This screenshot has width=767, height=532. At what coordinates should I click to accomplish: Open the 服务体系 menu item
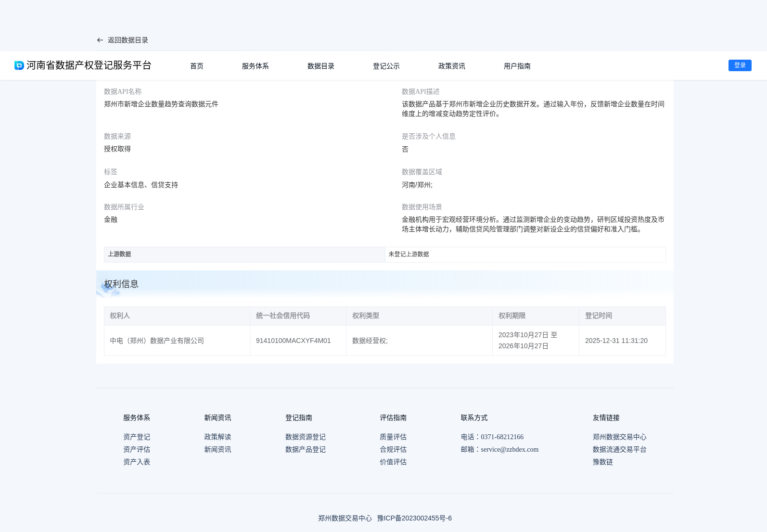tap(256, 66)
